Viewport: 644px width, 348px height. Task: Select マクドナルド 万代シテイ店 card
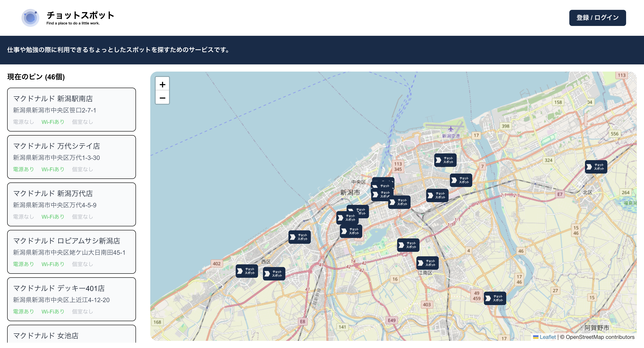click(72, 157)
